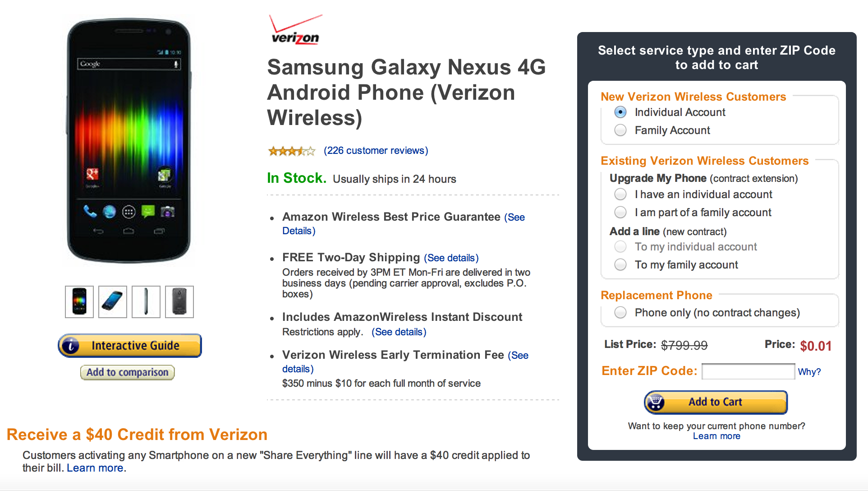Viewport: 868px width, 491px height.
Task: Open 'Learn more' about keeping phone number
Action: (716, 436)
